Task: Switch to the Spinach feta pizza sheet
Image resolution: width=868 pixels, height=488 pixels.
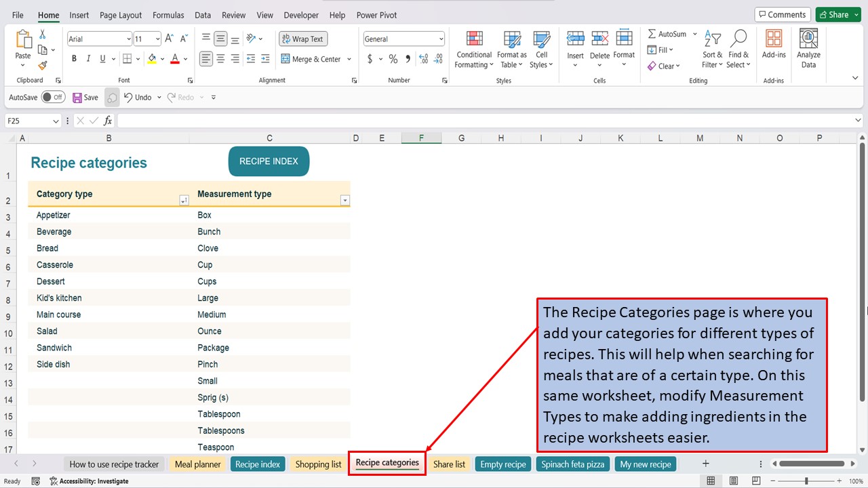Action: pyautogui.click(x=572, y=464)
